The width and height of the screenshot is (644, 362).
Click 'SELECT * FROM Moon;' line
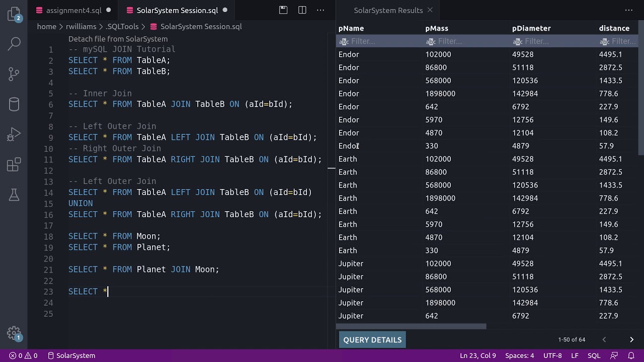click(x=115, y=236)
